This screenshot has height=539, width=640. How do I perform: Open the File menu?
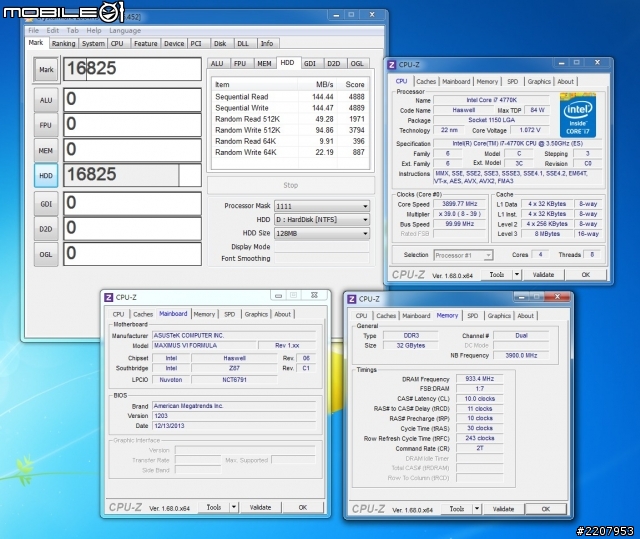(33, 30)
